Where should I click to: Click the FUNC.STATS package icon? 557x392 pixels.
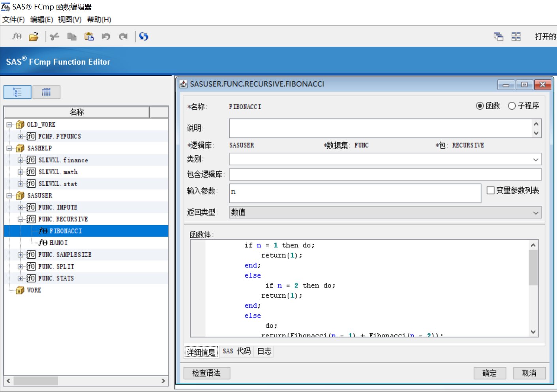pyautogui.click(x=31, y=278)
